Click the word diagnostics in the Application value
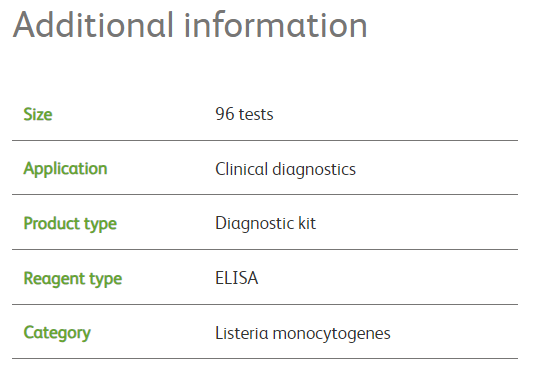534x366 pixels. pyautogui.click(x=314, y=170)
